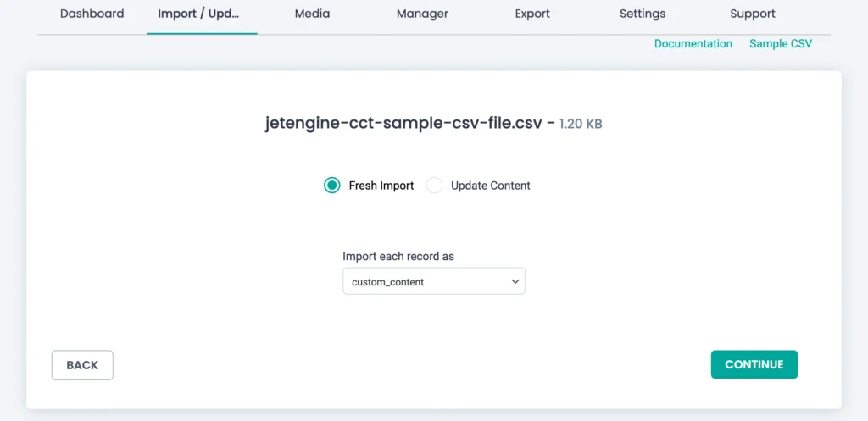Screen dimensions: 868x421
Task: Select the Update Content radio circle
Action: click(x=434, y=186)
